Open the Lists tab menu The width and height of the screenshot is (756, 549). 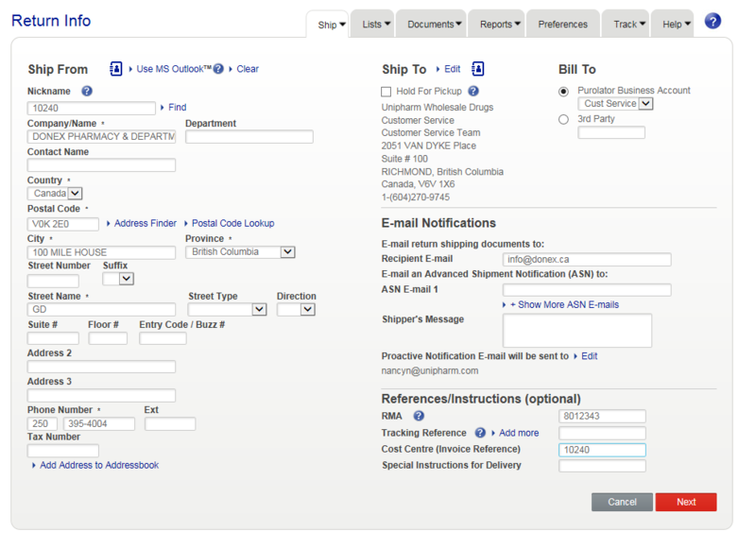pyautogui.click(x=372, y=25)
